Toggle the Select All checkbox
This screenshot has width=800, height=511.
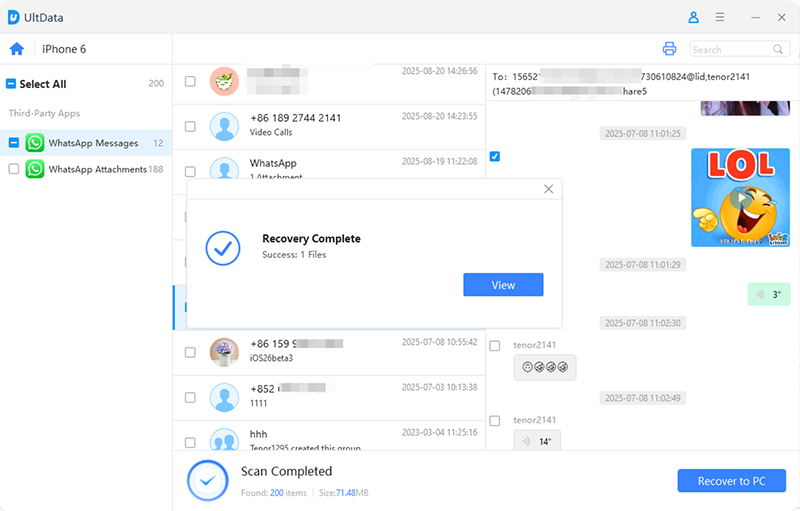(11, 84)
